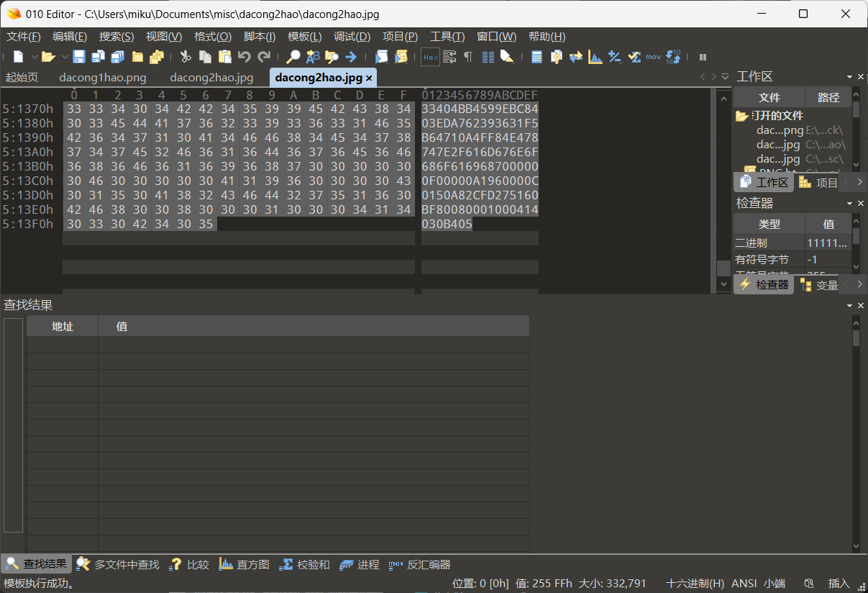
Task: Click the Compare Files arrows icon
Action: tap(575, 57)
